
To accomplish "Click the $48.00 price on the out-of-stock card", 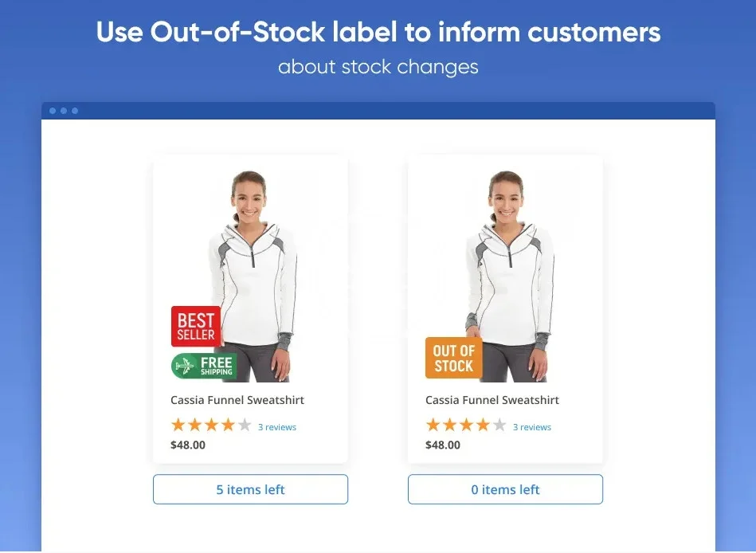I will [x=443, y=445].
